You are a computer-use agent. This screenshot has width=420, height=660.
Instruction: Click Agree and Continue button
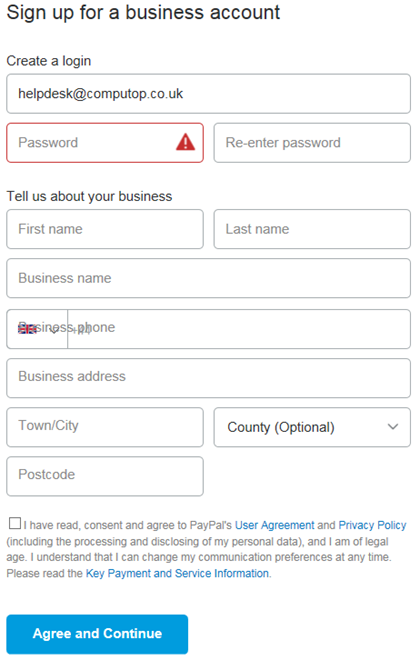coord(97,634)
